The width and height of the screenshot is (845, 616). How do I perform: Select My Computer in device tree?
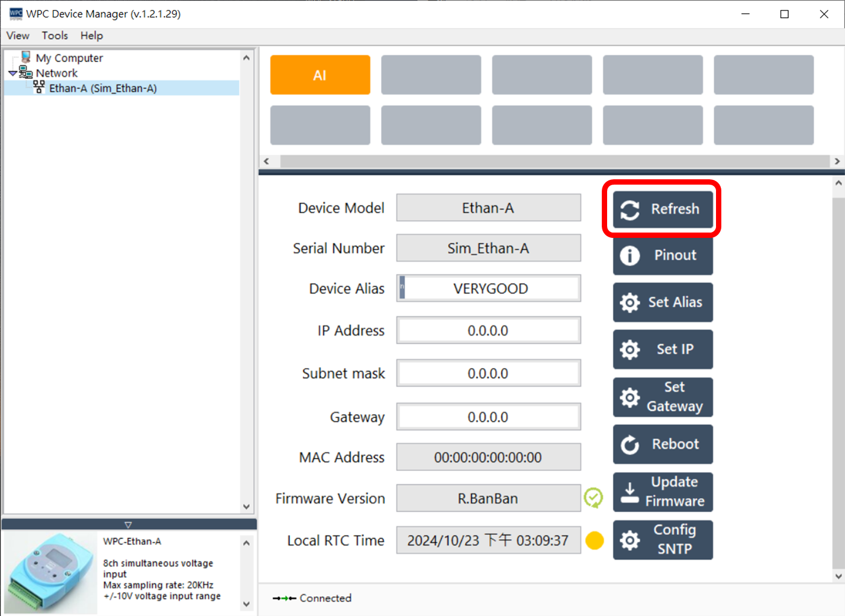(x=69, y=58)
